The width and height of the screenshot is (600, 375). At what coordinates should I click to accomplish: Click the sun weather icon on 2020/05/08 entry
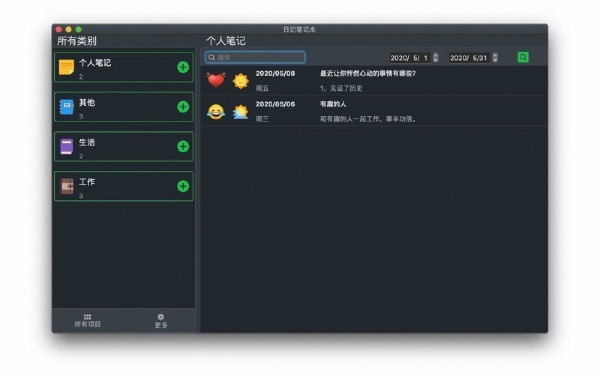coord(241,81)
